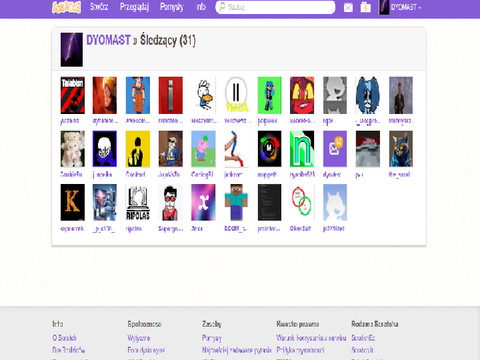This screenshot has width=480, height=360.
Task: Open the DYOMAST profile name link
Action: [x=108, y=40]
